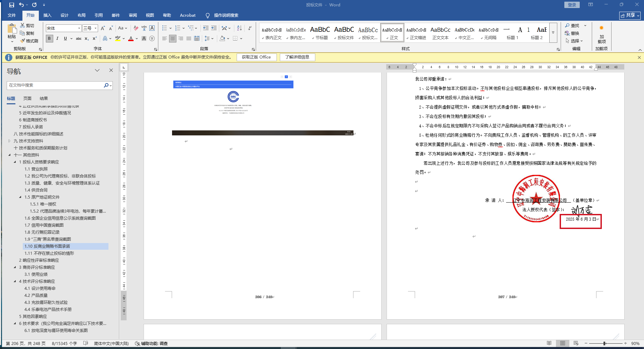The width and height of the screenshot is (644, 349).
Task: Toggle Underline formatting
Action: (x=65, y=38)
